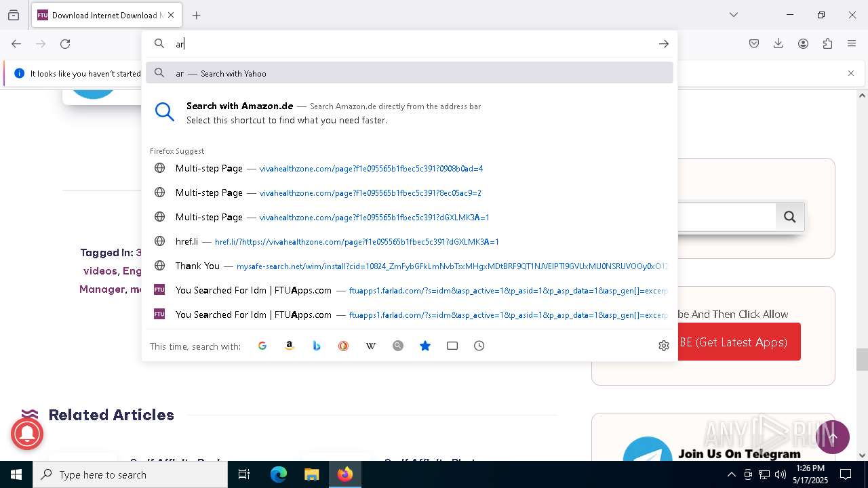Open the Windows Start menu
Viewport: 868px width, 488px height.
(x=16, y=474)
